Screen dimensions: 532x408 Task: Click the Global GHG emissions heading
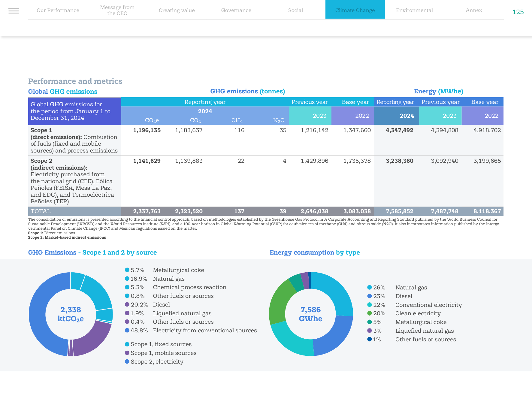(x=63, y=92)
